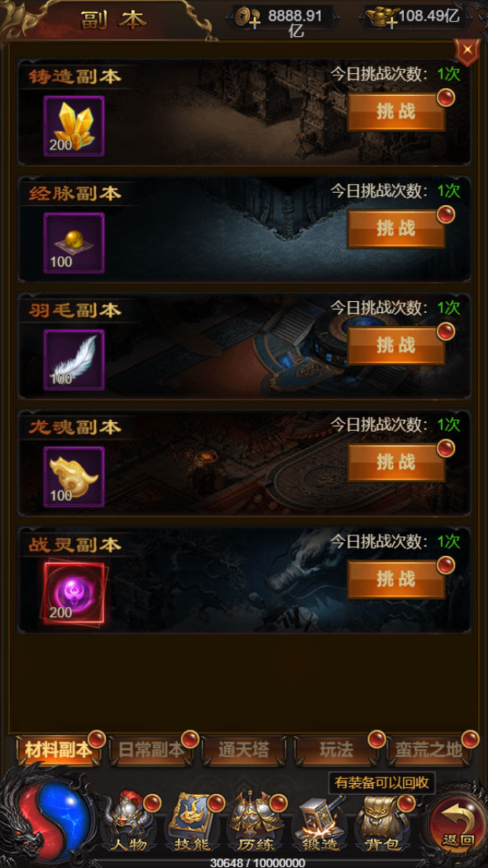
Task: Challenge the 经脉副本 dungeon
Action: click(x=396, y=229)
